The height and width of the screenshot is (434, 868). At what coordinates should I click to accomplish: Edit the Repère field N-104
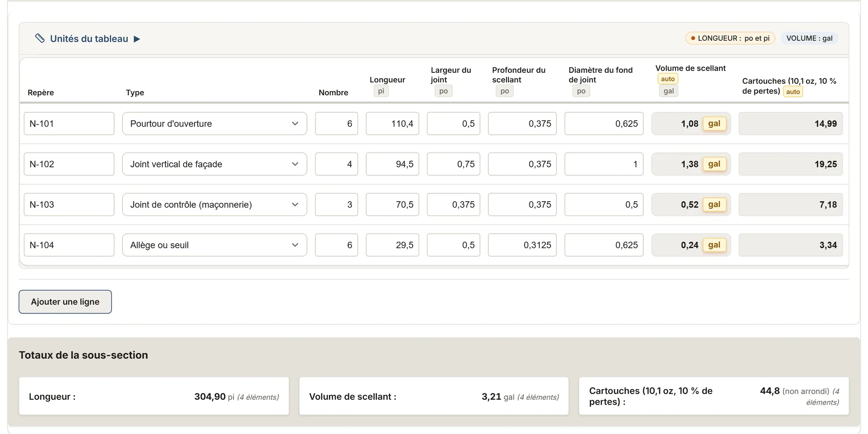pos(69,245)
